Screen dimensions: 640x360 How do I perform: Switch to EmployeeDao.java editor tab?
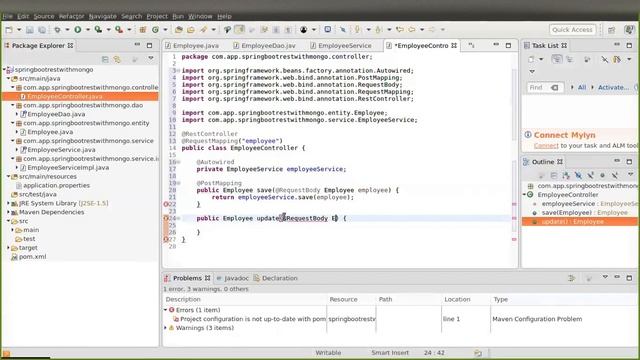(264, 46)
